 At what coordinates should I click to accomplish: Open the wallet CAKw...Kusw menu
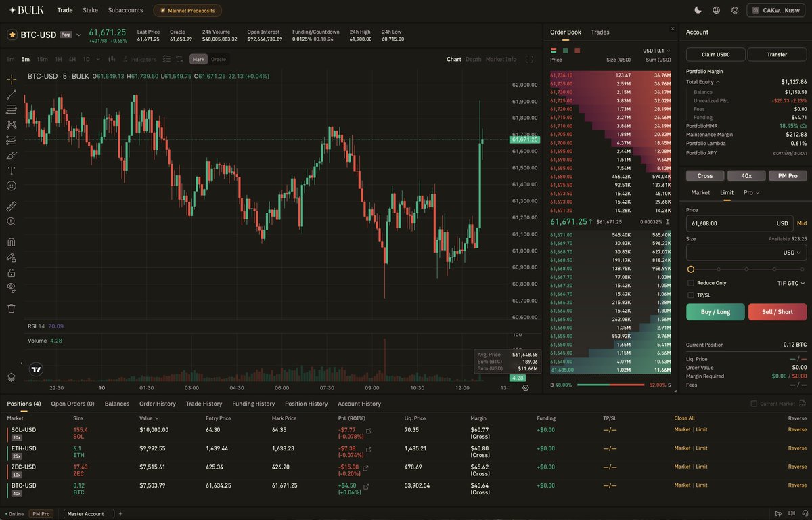775,10
